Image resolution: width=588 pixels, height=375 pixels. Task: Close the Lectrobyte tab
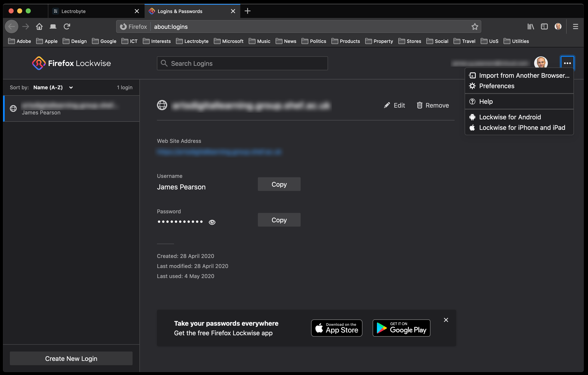(x=137, y=11)
